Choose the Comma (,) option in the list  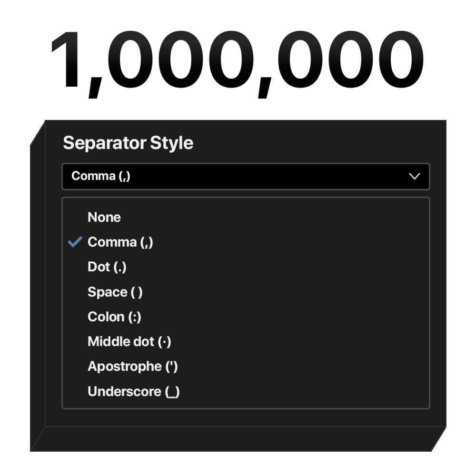(x=120, y=242)
